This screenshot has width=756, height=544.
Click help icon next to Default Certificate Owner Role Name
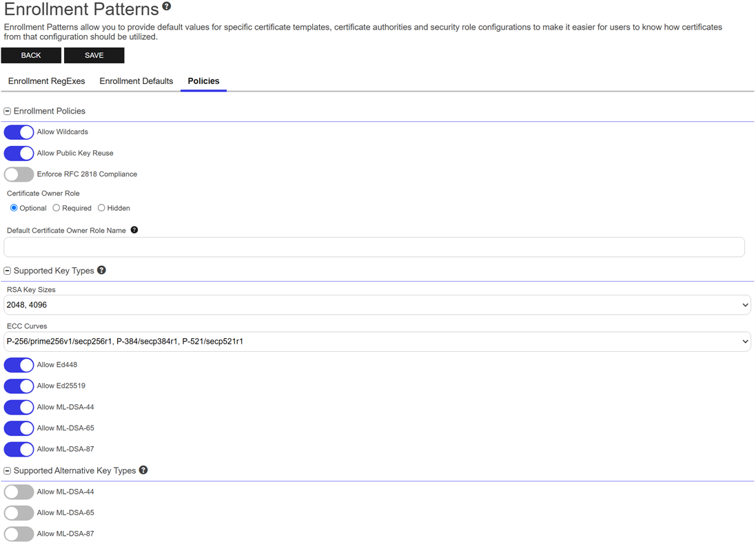click(134, 230)
